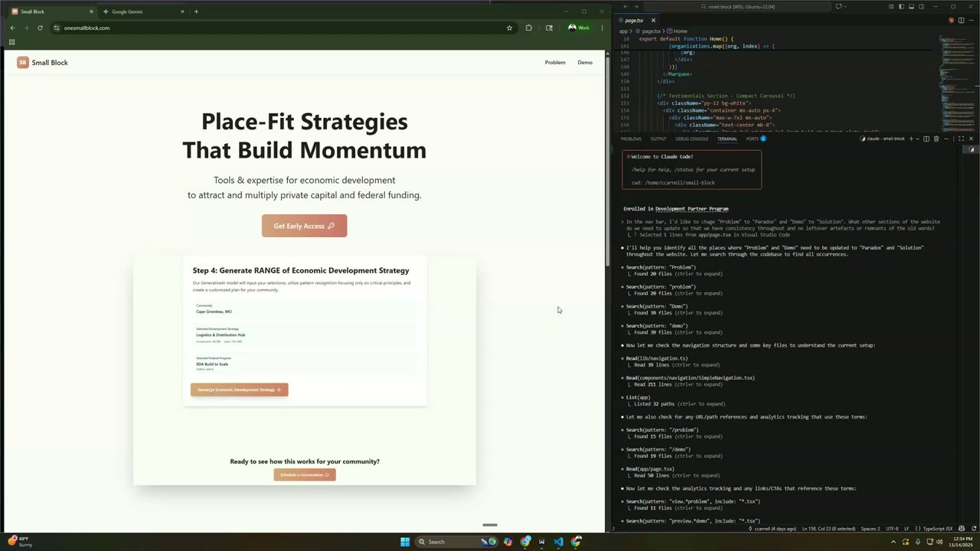This screenshot has width=980, height=551.
Task: Click the Claude Code icon in editor toolbar
Action: pos(952,20)
